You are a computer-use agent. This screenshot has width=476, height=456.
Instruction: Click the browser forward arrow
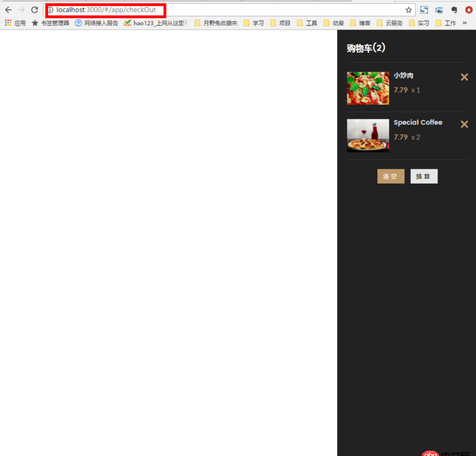(x=21, y=10)
